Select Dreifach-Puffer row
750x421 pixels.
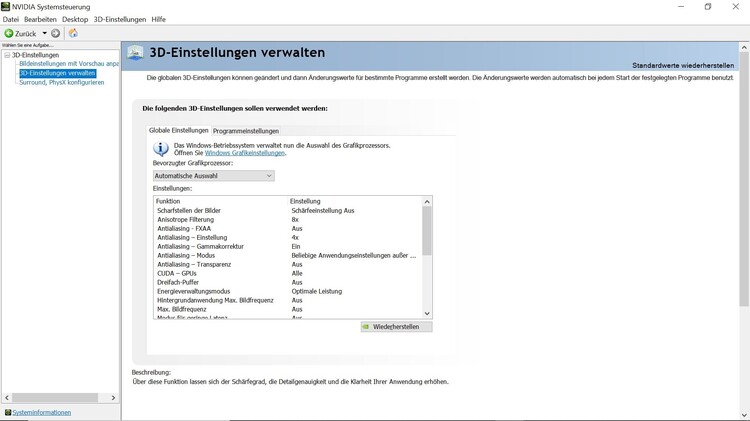(288, 283)
